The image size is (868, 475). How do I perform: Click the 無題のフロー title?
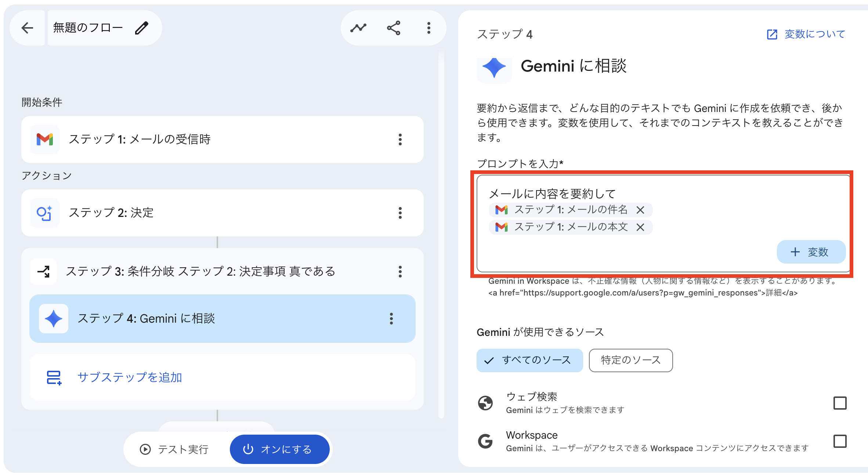(88, 28)
